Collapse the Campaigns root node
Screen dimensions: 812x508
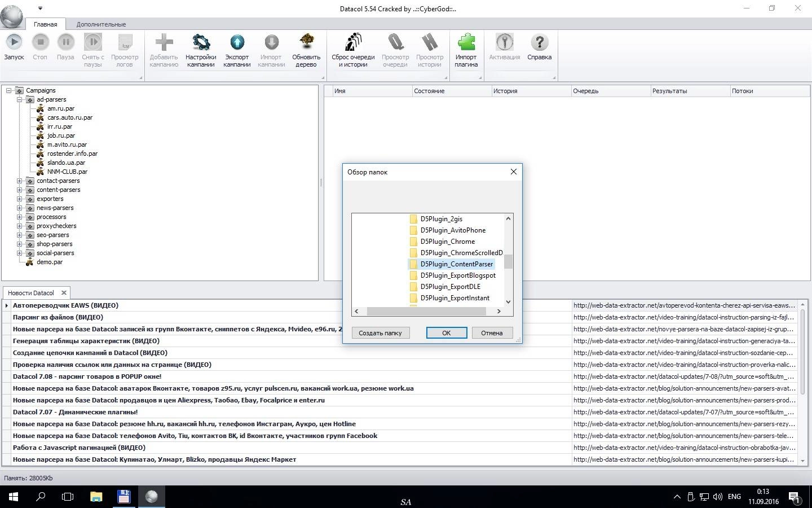(x=9, y=90)
